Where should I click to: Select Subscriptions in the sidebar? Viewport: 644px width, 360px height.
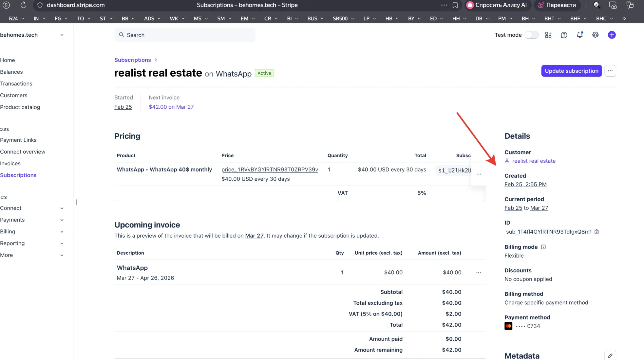click(18, 175)
